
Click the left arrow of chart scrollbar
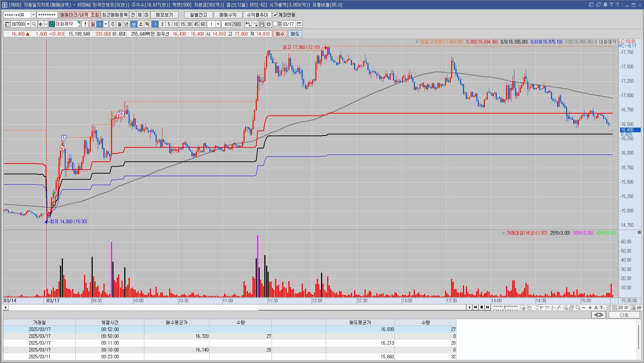coord(5,307)
